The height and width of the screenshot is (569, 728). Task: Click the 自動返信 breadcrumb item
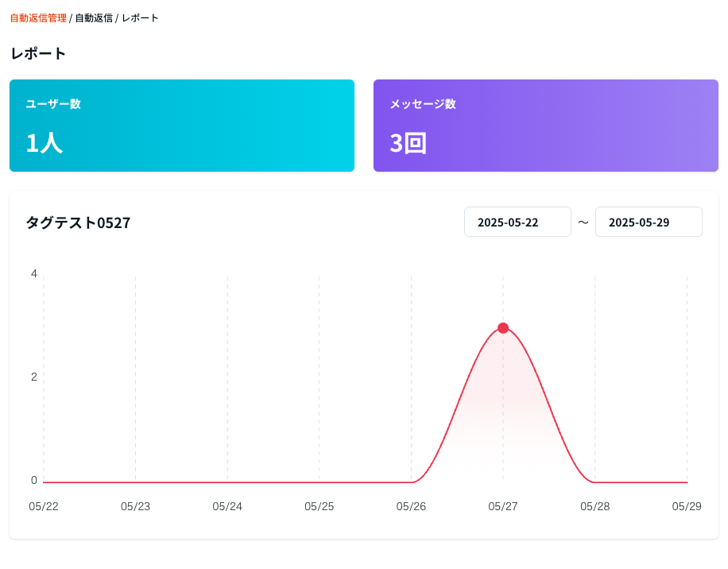point(93,17)
